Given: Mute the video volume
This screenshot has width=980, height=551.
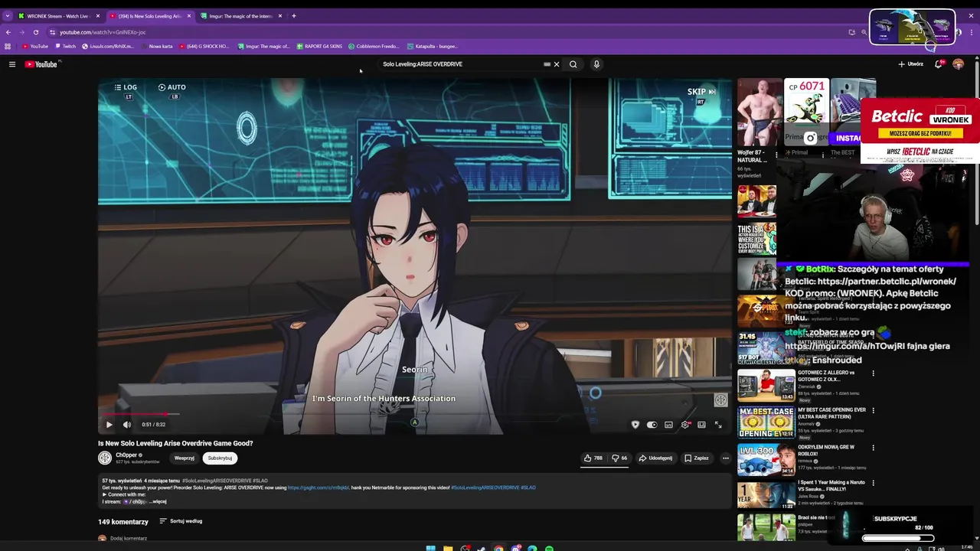Looking at the screenshot, I should click(x=127, y=425).
